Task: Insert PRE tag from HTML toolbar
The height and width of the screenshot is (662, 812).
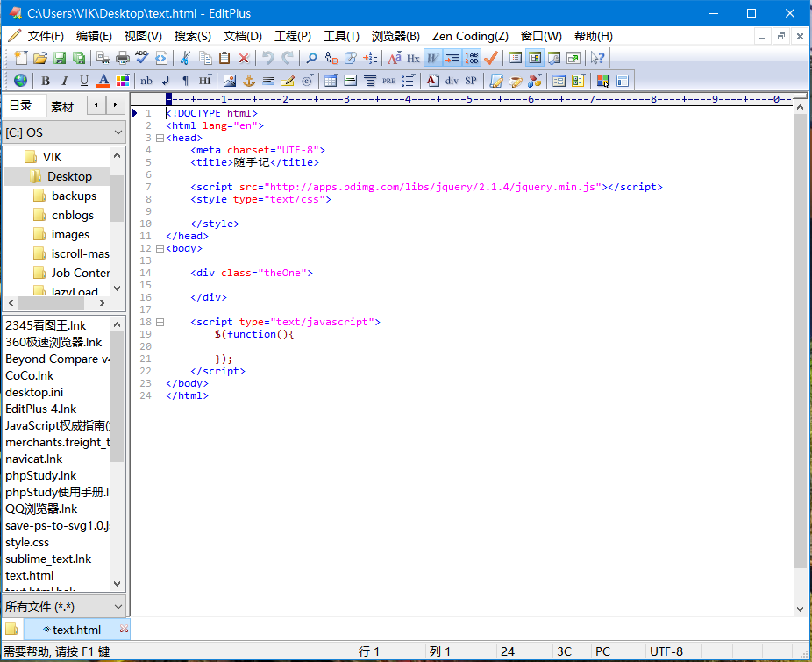Action: point(389,81)
